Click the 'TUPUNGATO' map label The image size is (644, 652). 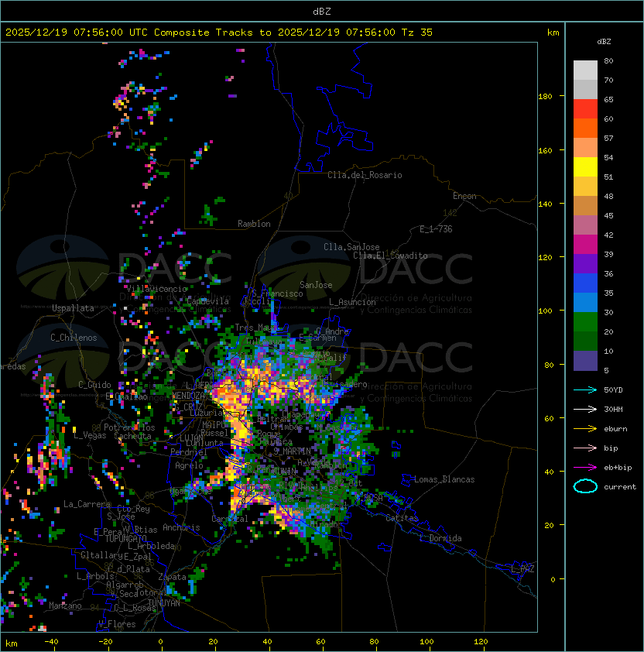point(125,538)
